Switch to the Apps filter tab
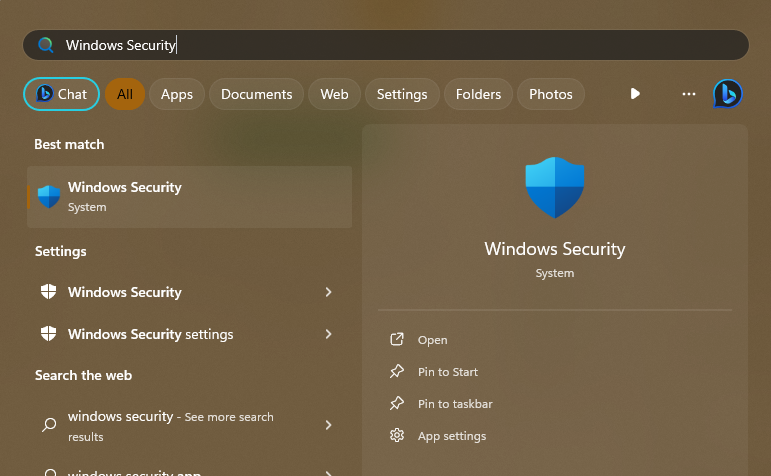771x476 pixels. (177, 94)
